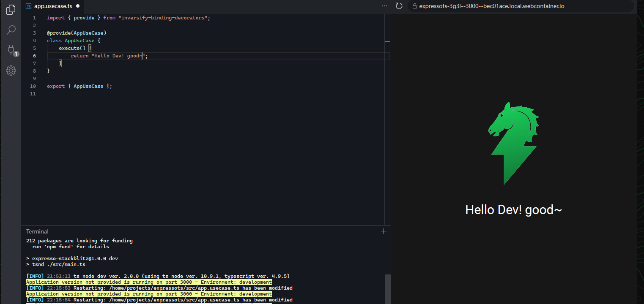Click the TS file icon on the tab
This screenshot has height=304, width=644.
pos(29,6)
